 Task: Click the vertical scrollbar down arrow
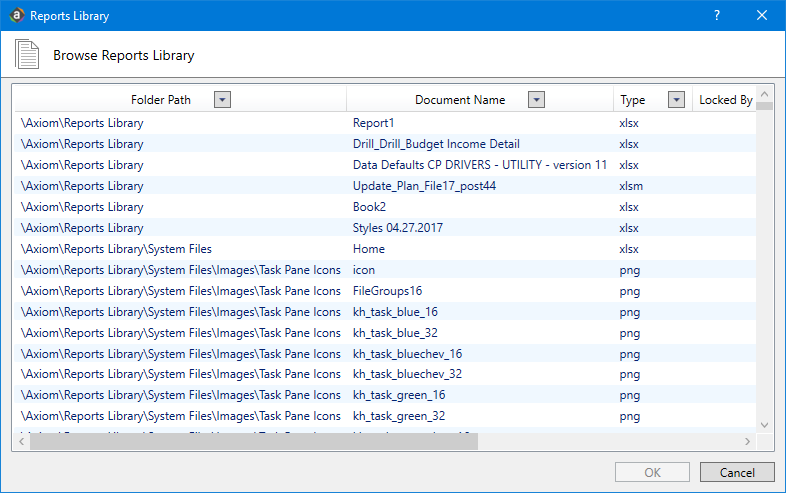[765, 424]
